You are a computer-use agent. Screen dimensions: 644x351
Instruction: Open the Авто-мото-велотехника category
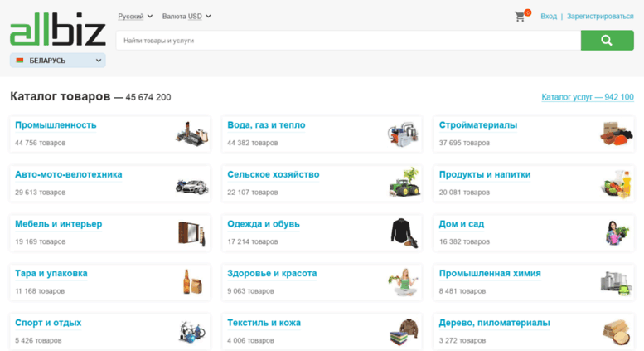(x=69, y=174)
